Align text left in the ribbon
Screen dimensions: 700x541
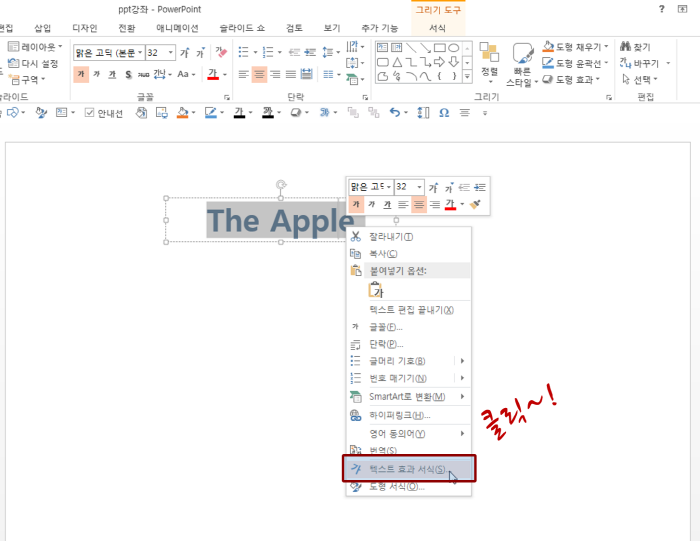243,74
